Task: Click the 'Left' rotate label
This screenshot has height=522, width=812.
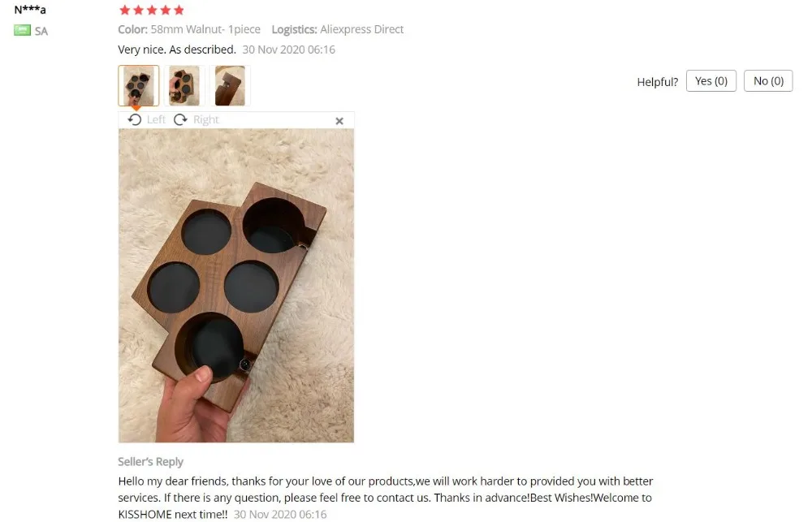Action: coord(156,119)
